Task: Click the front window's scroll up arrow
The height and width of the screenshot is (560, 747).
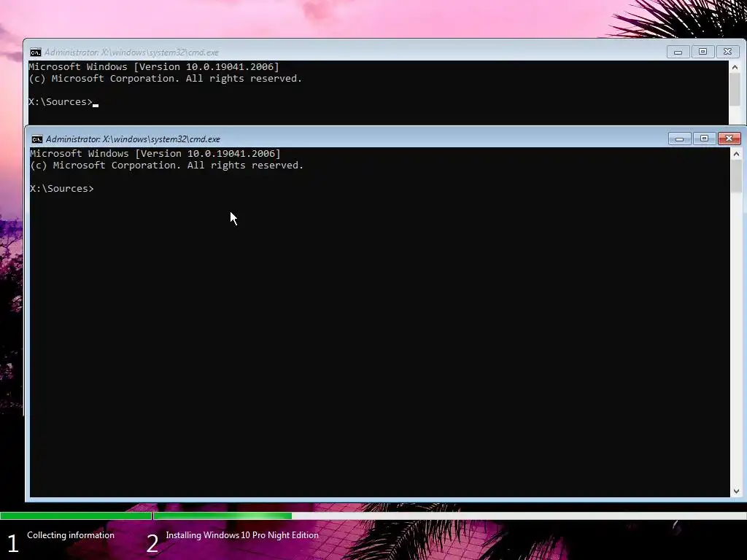Action: [x=736, y=154]
